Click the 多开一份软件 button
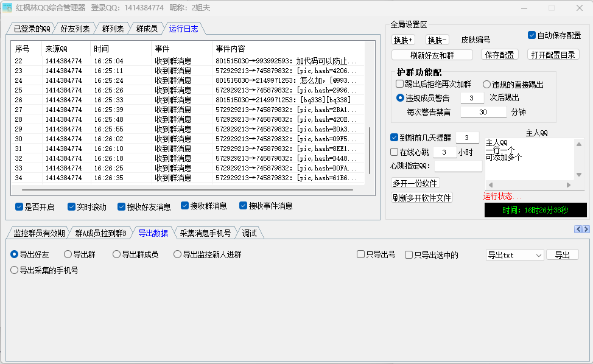The image size is (593, 364). (415, 183)
